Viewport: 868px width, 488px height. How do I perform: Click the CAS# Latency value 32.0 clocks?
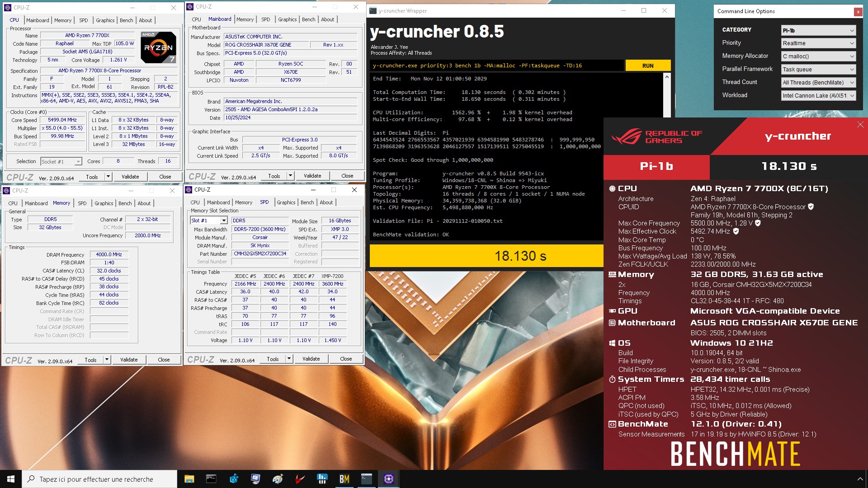pyautogui.click(x=109, y=271)
